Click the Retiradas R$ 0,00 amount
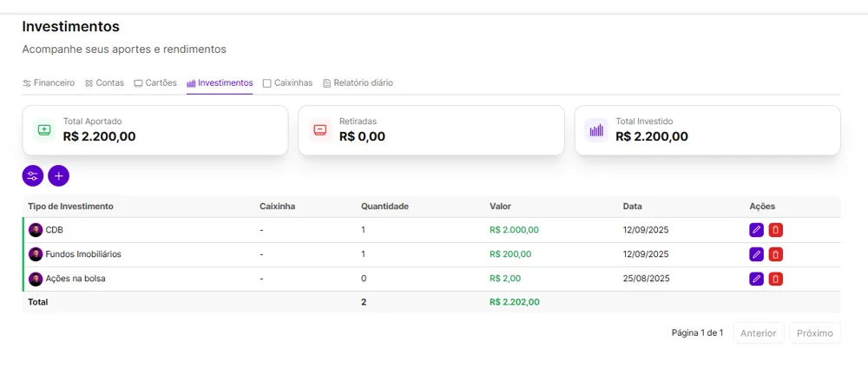Viewport: 868px width, 375px height. 362,136
